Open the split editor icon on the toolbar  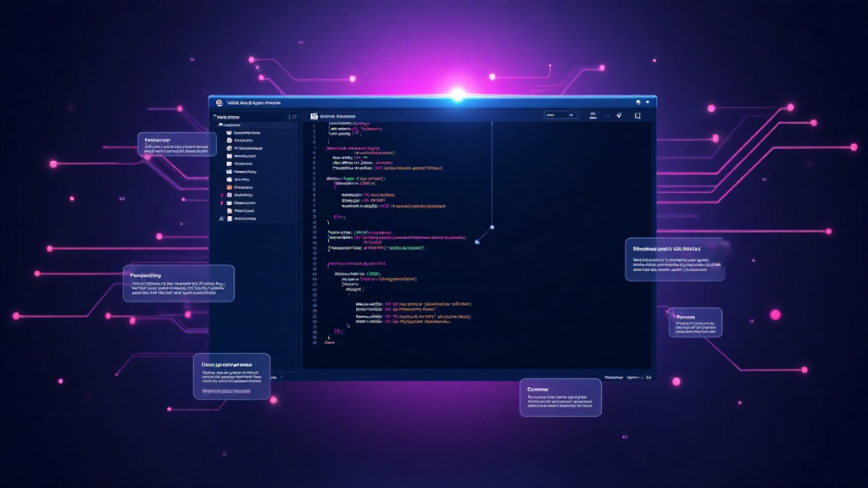(x=593, y=114)
